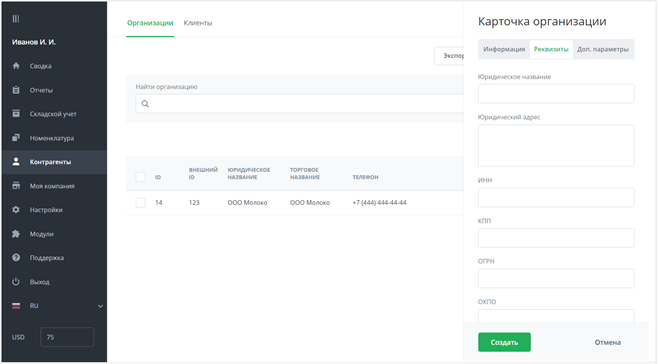Open the Доп. параметры tab

603,49
